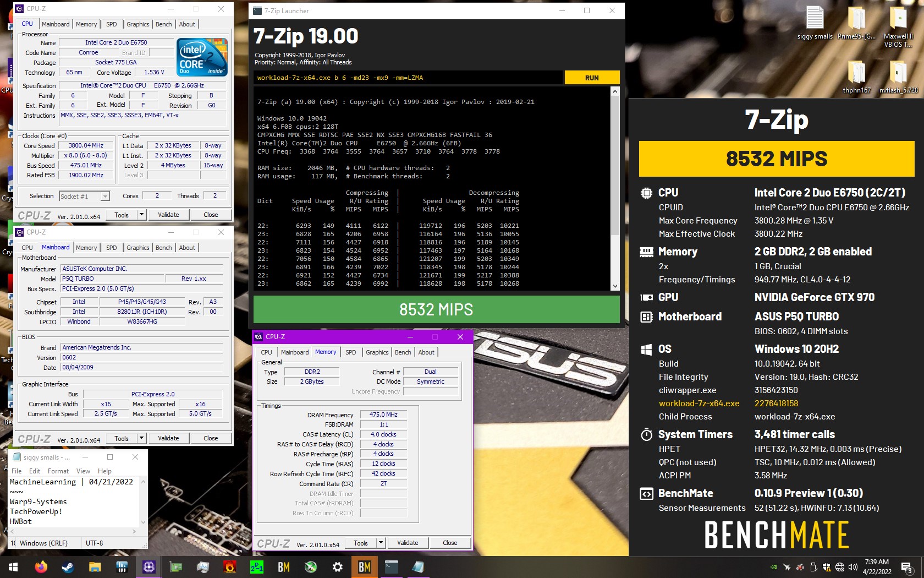Select the thphn167 desktop folder
Viewport: 924px width, 578px height.
(856, 77)
